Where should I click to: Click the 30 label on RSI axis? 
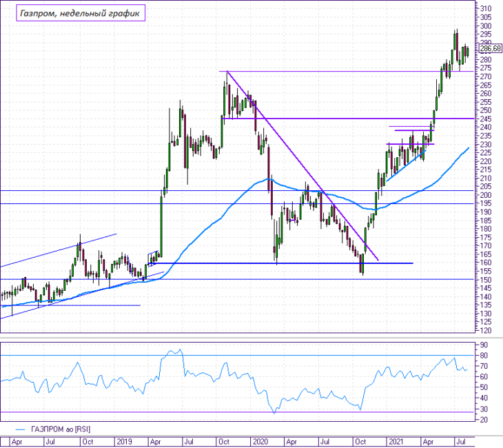click(x=484, y=409)
